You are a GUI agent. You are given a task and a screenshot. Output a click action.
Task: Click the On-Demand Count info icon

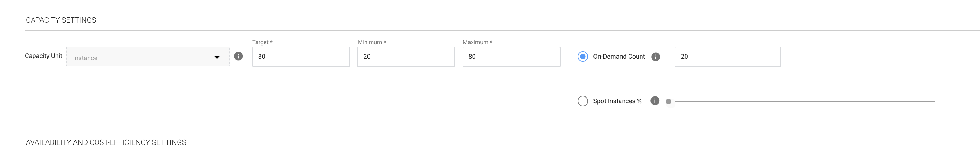655,57
